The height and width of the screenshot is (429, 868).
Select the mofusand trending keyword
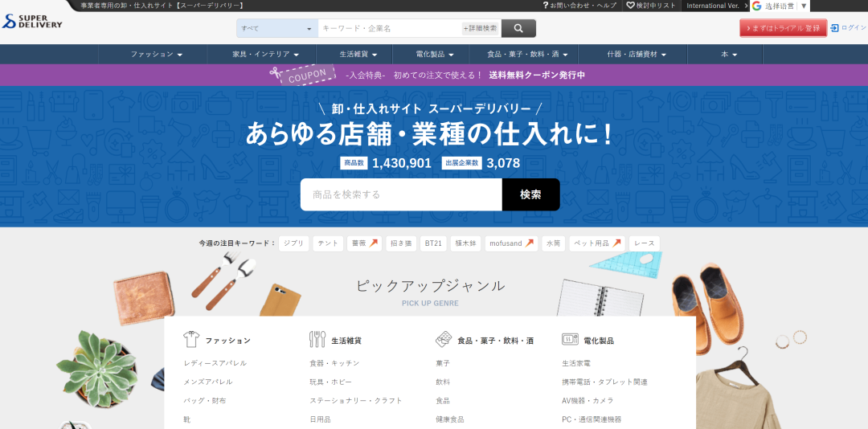[511, 243]
